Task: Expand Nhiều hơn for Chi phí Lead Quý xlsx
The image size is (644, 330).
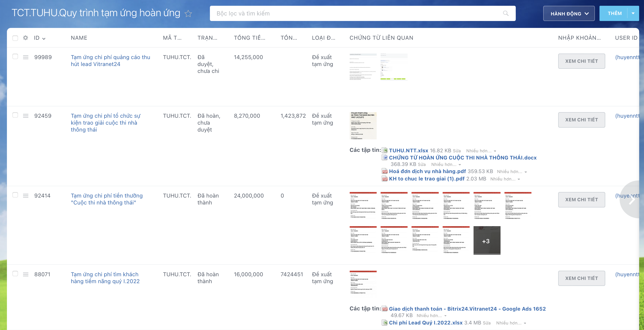Action: [x=511, y=323]
